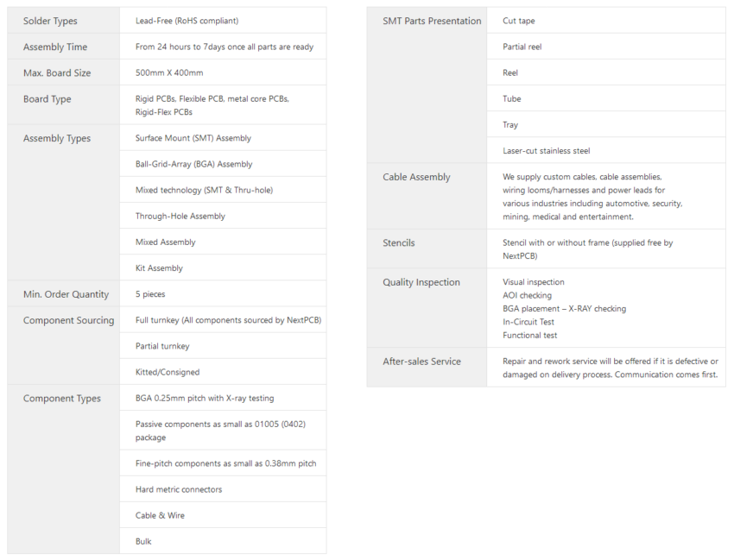734x560 pixels.
Task: Click the Kitted/Consigned entry
Action: point(168,372)
